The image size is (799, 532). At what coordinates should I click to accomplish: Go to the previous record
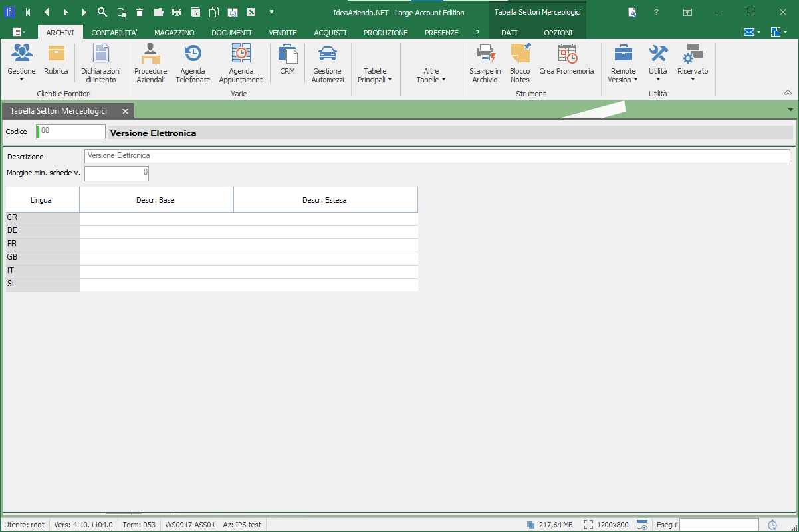(x=47, y=12)
